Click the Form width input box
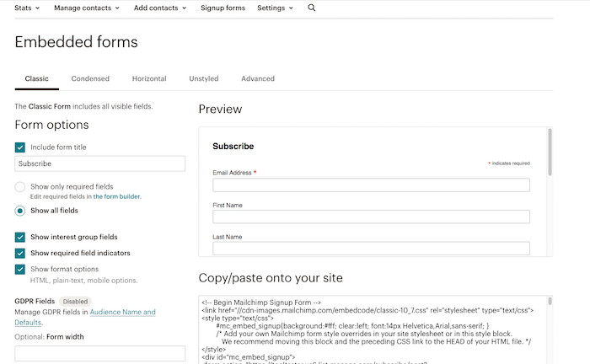 tap(99, 353)
